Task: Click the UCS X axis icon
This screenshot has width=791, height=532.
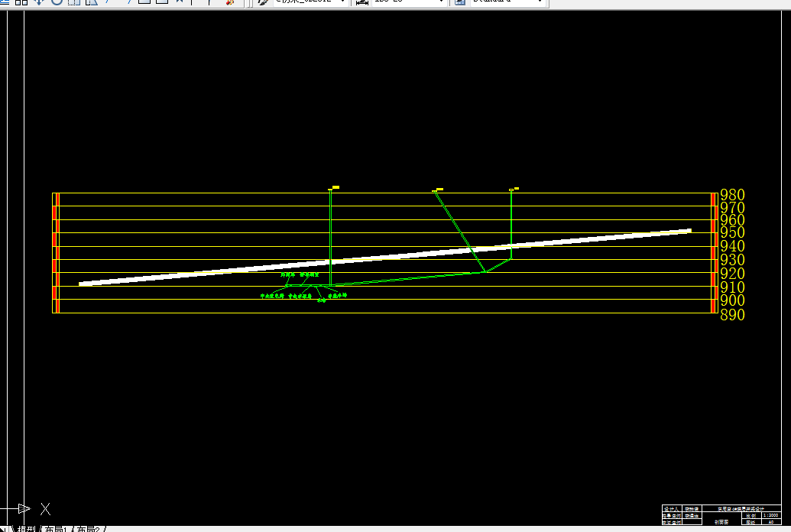Action: (45, 509)
